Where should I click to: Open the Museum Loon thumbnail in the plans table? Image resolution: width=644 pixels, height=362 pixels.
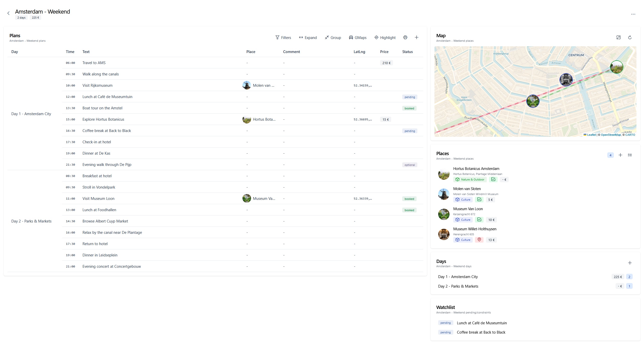(x=247, y=198)
